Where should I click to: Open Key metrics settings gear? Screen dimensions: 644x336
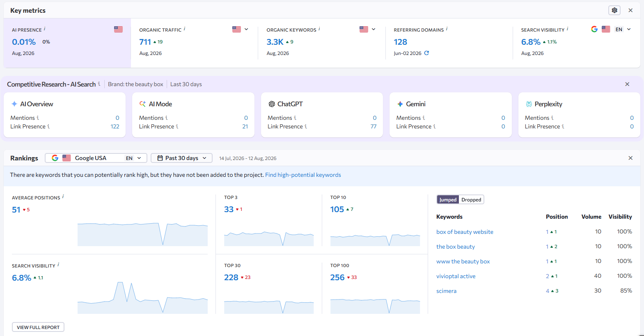[x=614, y=10]
